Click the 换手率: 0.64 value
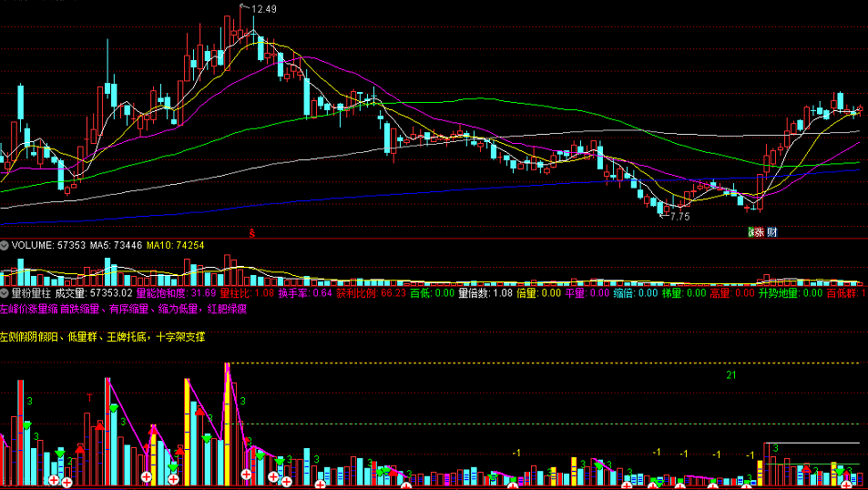Image resolution: width=868 pixels, height=490 pixels. click(x=305, y=293)
